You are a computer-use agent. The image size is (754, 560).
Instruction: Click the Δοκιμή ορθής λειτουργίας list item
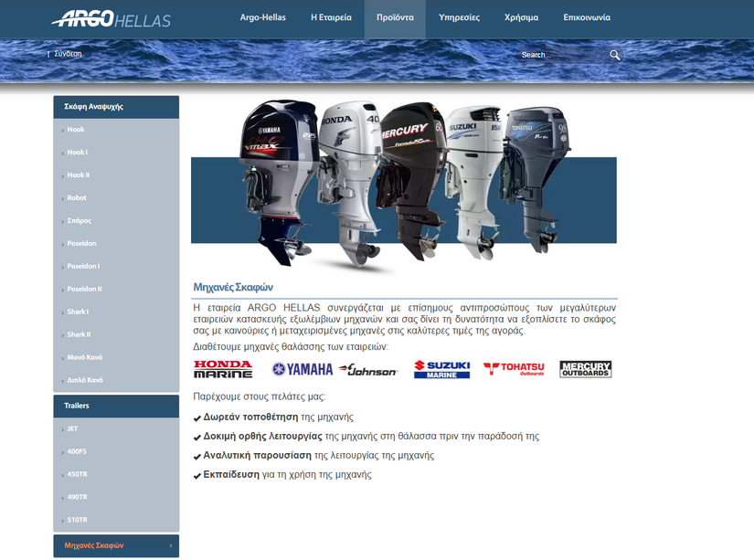coord(366,437)
